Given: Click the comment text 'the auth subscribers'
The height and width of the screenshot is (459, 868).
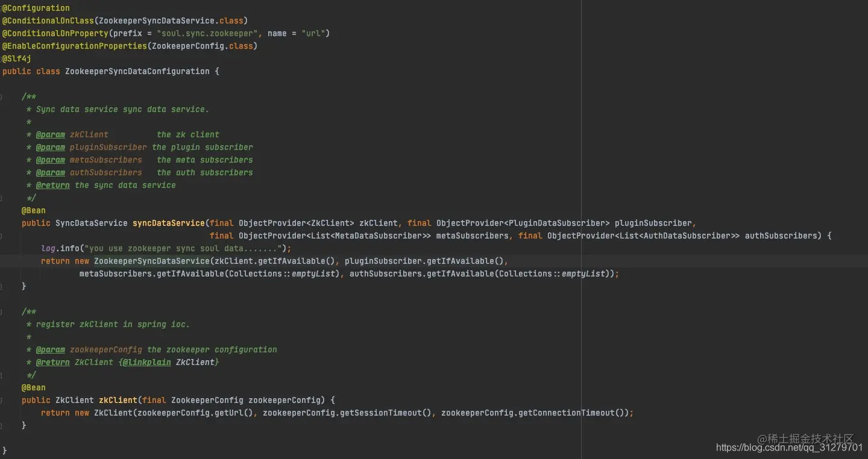Looking at the screenshot, I should (x=205, y=172).
